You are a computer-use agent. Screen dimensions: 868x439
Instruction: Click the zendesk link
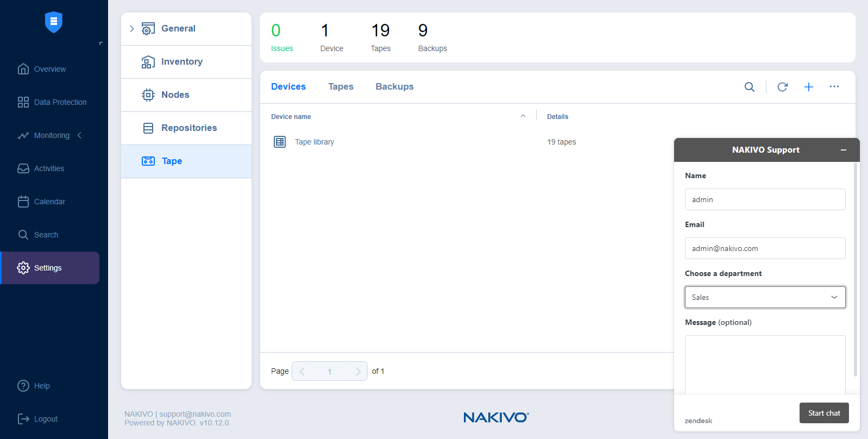698,421
